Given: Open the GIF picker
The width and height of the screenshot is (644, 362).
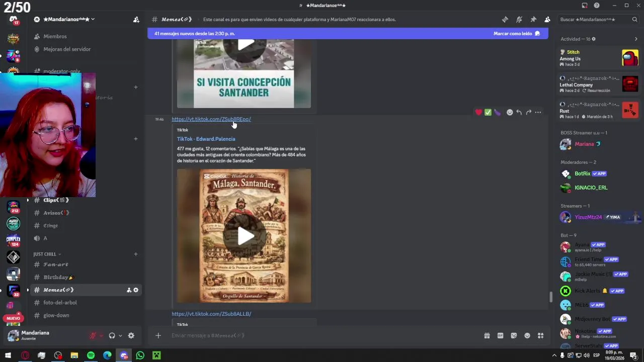Looking at the screenshot, I should click(x=501, y=335).
